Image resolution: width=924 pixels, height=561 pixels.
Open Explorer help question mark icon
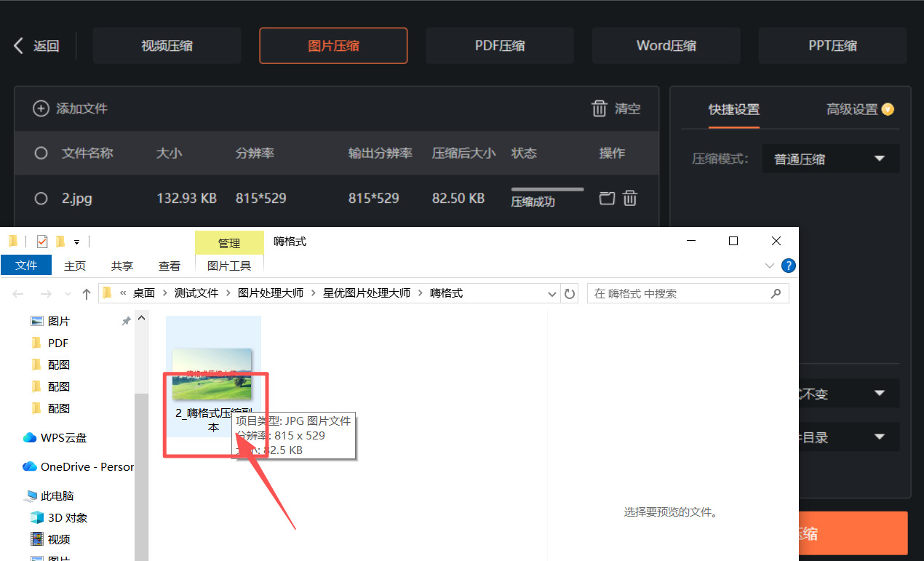coord(788,266)
